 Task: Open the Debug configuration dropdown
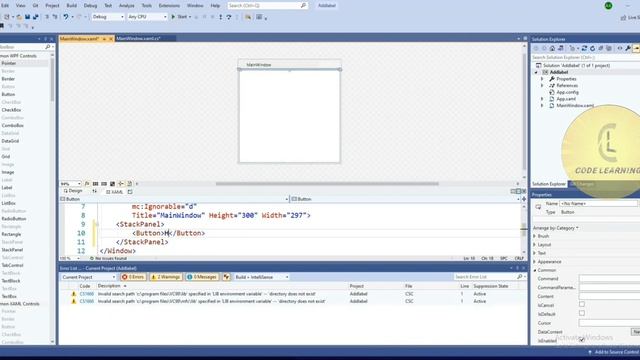click(108, 17)
